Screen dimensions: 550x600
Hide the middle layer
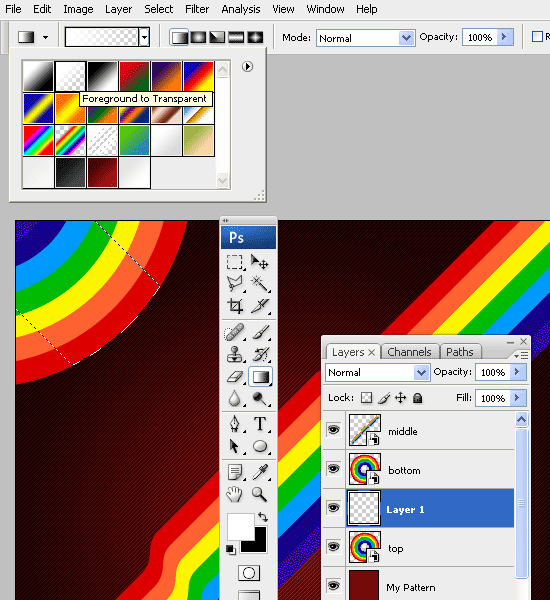(x=333, y=430)
